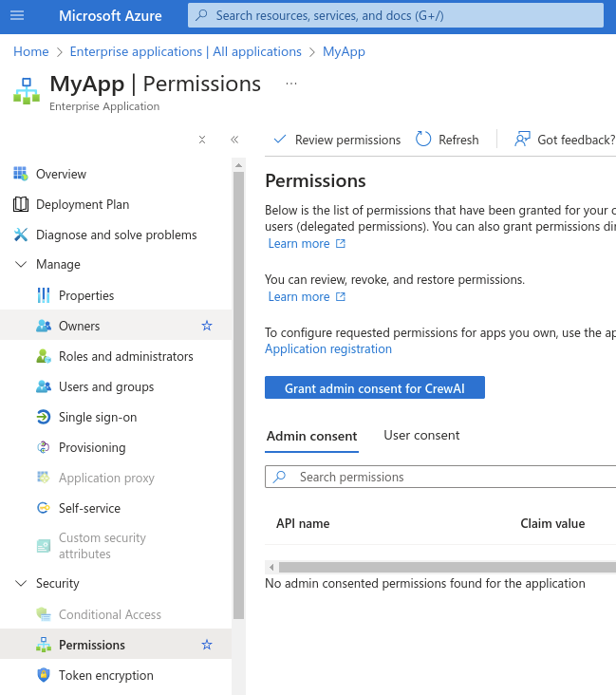Click the Microsoft Azure logo text

pos(110,16)
